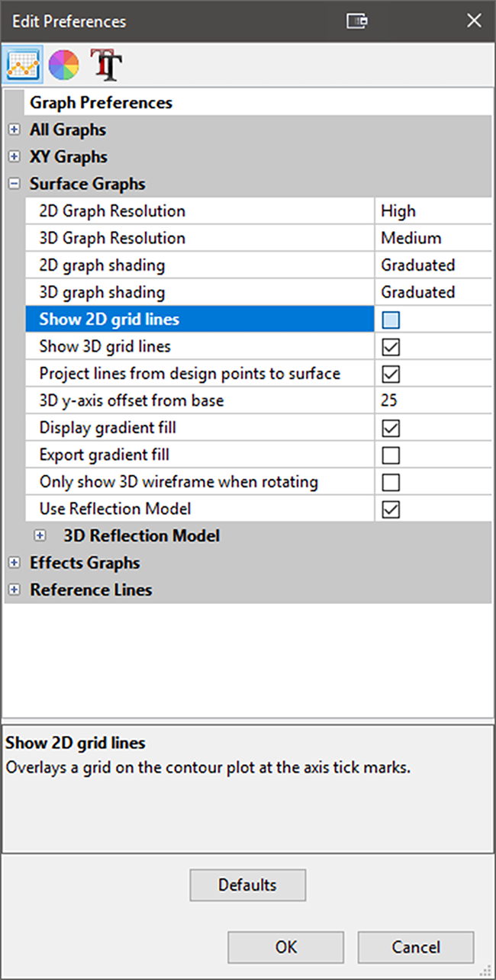Viewport: 496px width, 980px height.
Task: Toggle Project lines from design points
Action: (391, 374)
